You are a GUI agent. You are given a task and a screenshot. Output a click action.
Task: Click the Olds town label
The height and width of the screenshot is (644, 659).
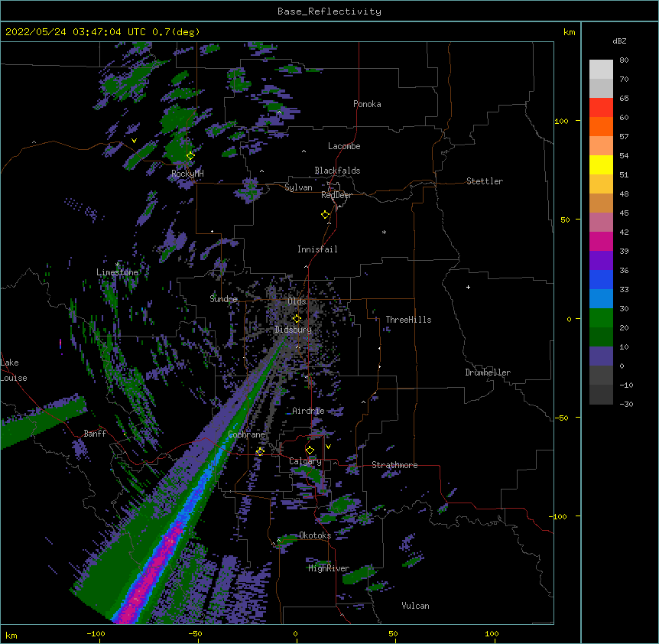point(297,301)
